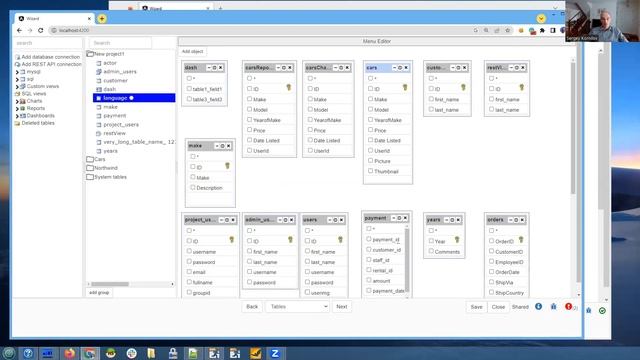Expand the Custom views node
640x360 pixels.
tap(17, 87)
